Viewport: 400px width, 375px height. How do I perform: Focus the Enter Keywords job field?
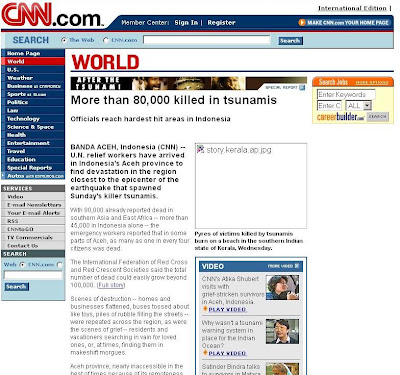(x=346, y=95)
